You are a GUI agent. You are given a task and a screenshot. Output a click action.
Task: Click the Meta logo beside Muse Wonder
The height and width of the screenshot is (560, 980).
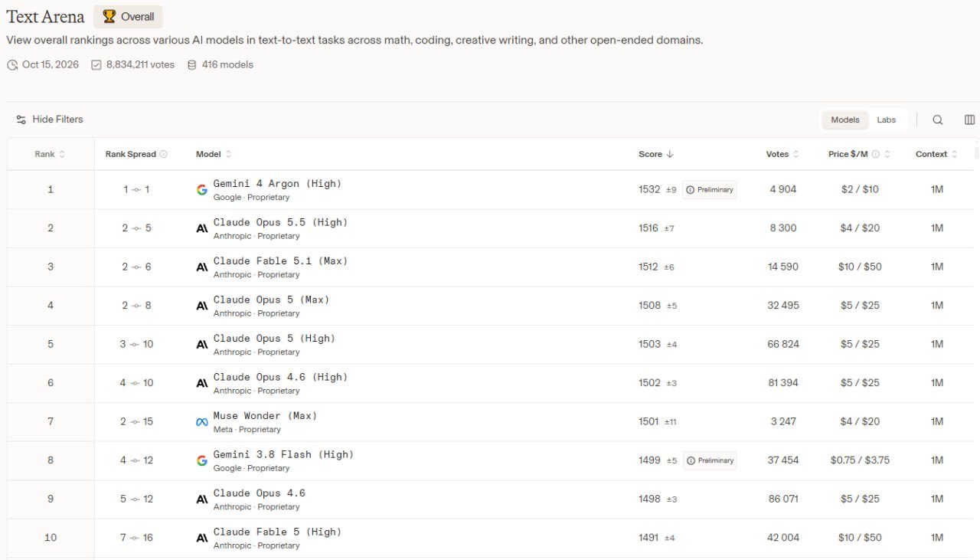pos(202,422)
